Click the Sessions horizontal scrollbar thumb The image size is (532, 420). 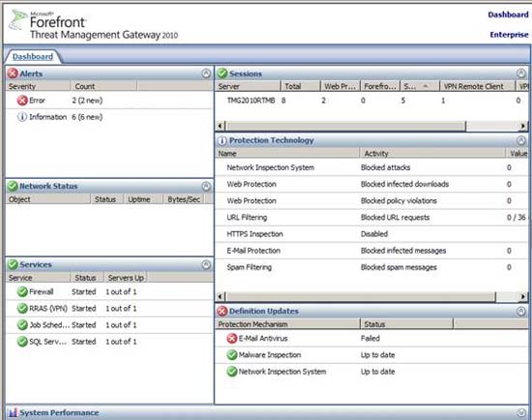[x=345, y=127]
